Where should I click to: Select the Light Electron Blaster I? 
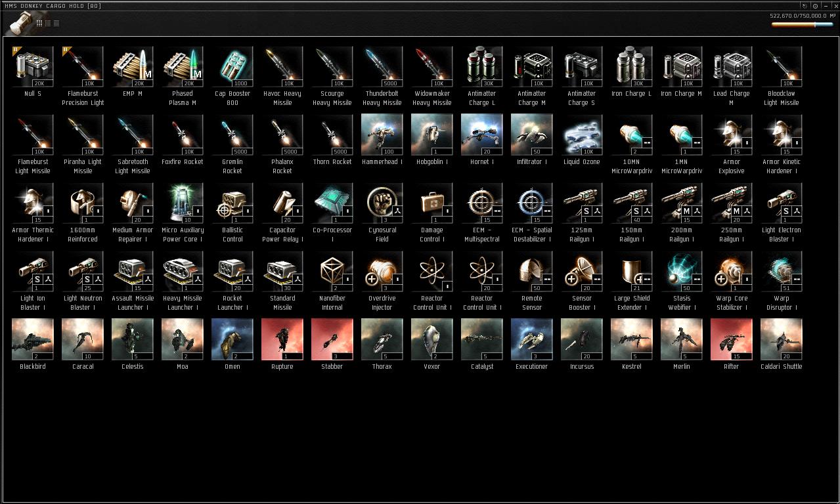(782, 203)
